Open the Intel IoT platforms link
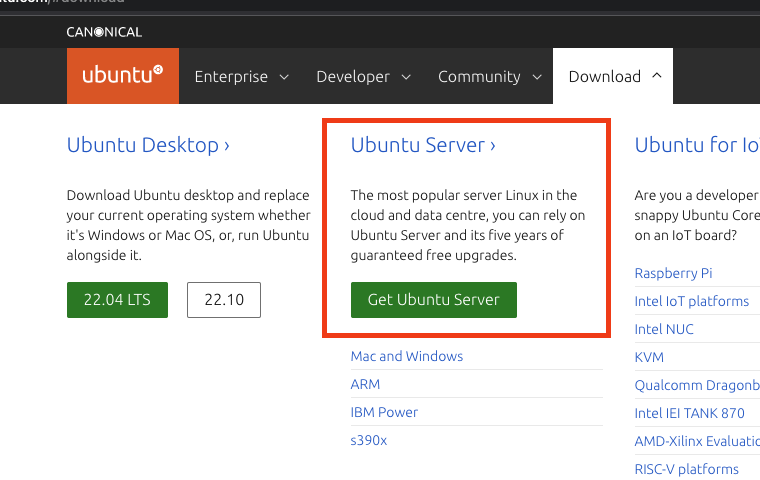Viewport: 760px width, 480px height. point(692,301)
